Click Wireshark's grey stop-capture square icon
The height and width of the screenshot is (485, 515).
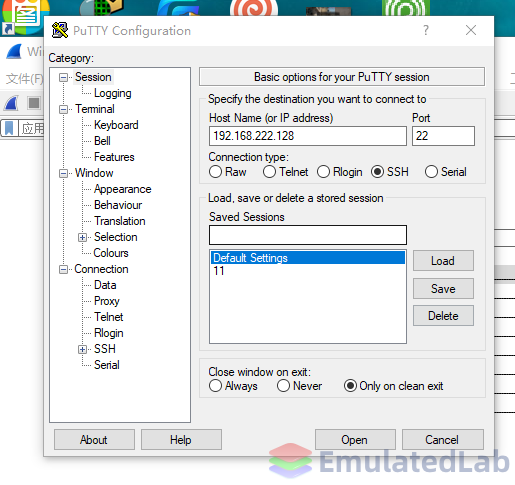coord(34,103)
